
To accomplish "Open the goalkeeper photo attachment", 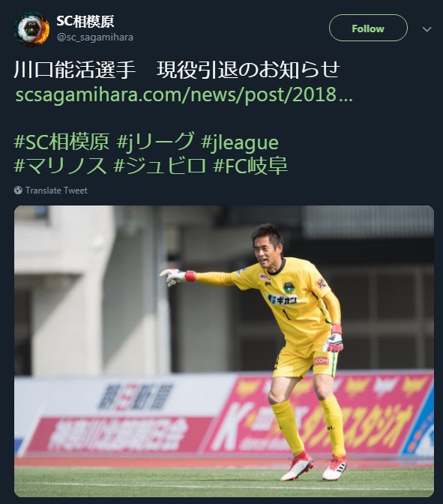I will click(x=224, y=351).
